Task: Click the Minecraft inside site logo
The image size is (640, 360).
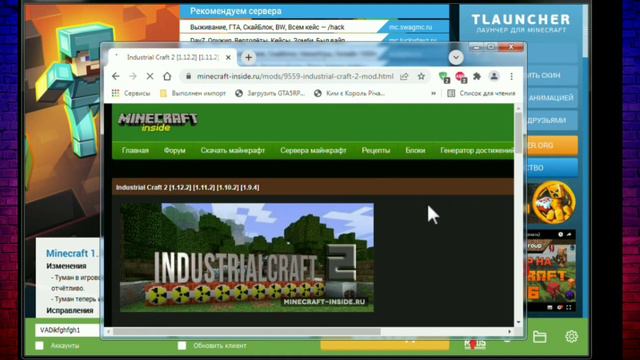Action: 158,122
